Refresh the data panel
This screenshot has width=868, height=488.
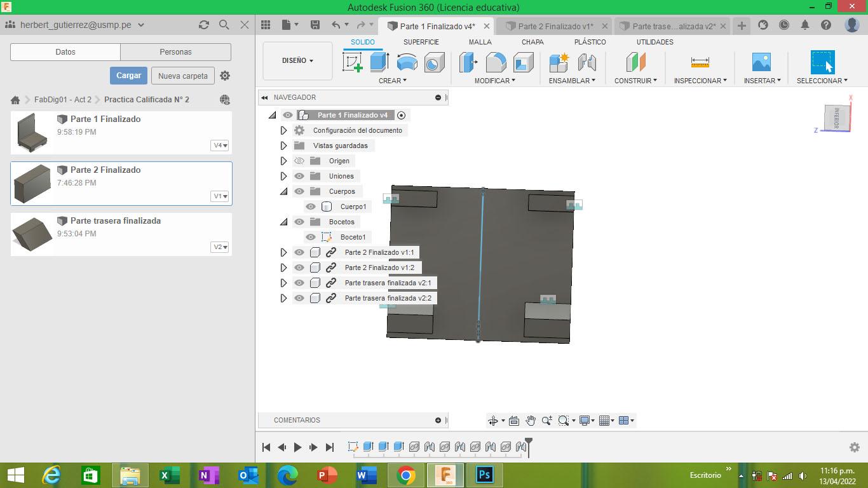click(x=203, y=25)
